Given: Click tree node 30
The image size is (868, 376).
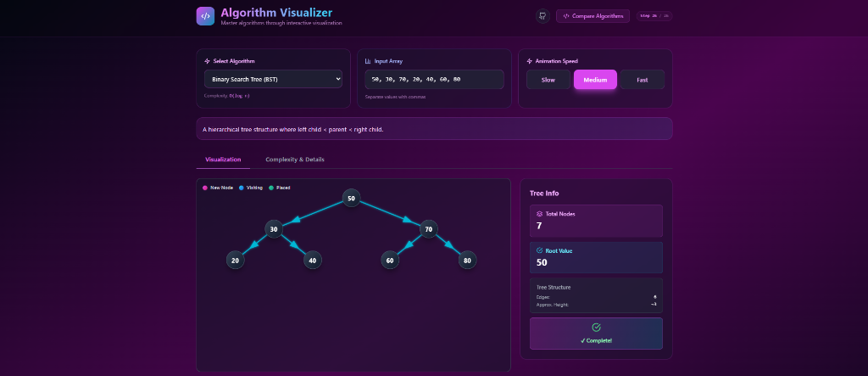Looking at the screenshot, I should (x=274, y=229).
